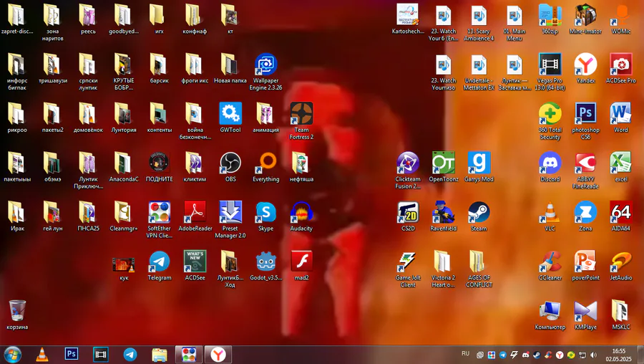Open the OpenToonz desktop icon
The height and width of the screenshot is (364, 644).
[x=444, y=163]
